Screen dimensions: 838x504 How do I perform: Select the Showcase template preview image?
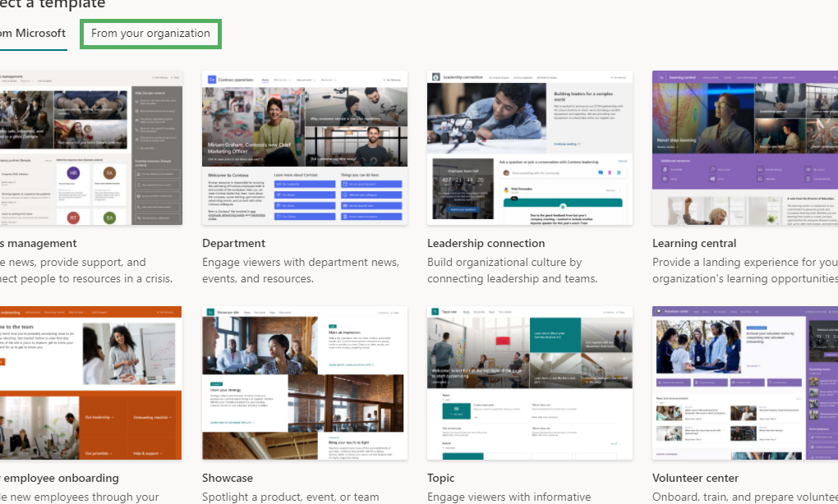pyautogui.click(x=305, y=383)
